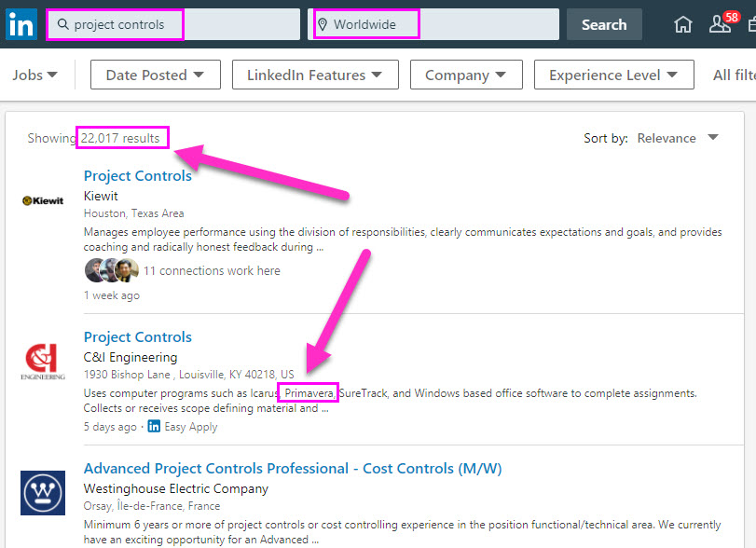Expand the LinkedIn Features filter

point(315,75)
